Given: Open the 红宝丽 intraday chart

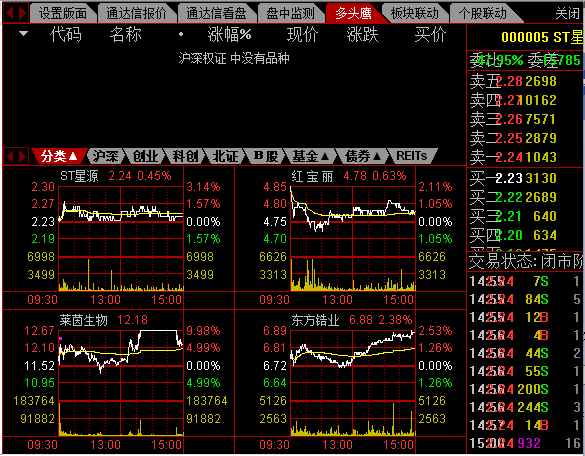Looking at the screenshot, I should coord(353,239).
